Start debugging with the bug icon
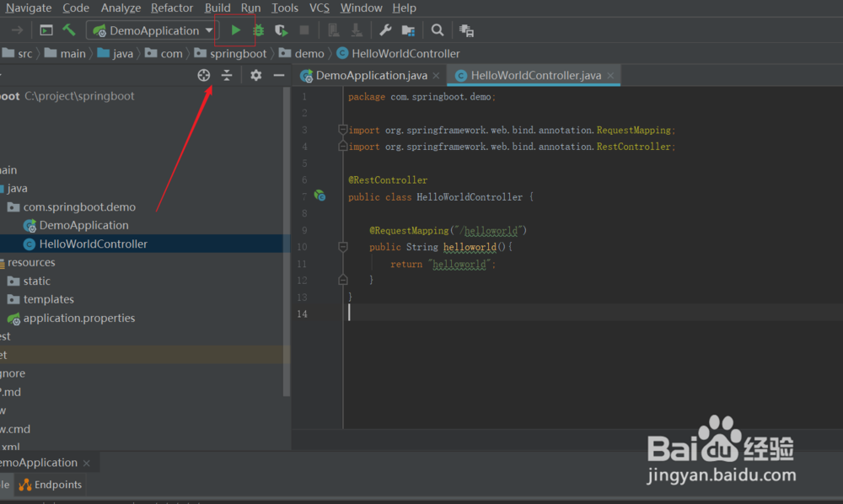Image resolution: width=843 pixels, height=504 pixels. (x=259, y=30)
